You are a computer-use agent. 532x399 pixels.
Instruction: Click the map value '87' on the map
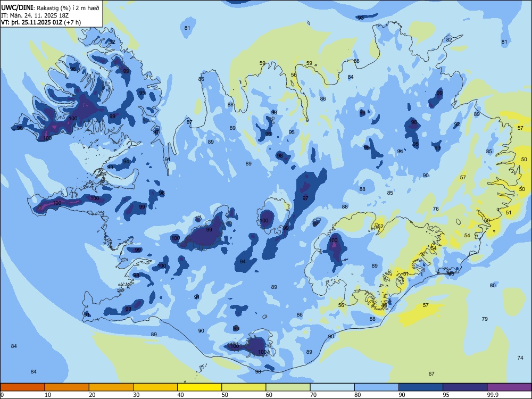click(x=189, y=122)
